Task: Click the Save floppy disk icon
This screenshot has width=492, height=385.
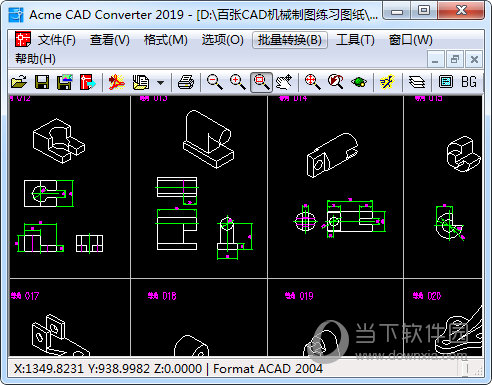Action: [x=42, y=82]
